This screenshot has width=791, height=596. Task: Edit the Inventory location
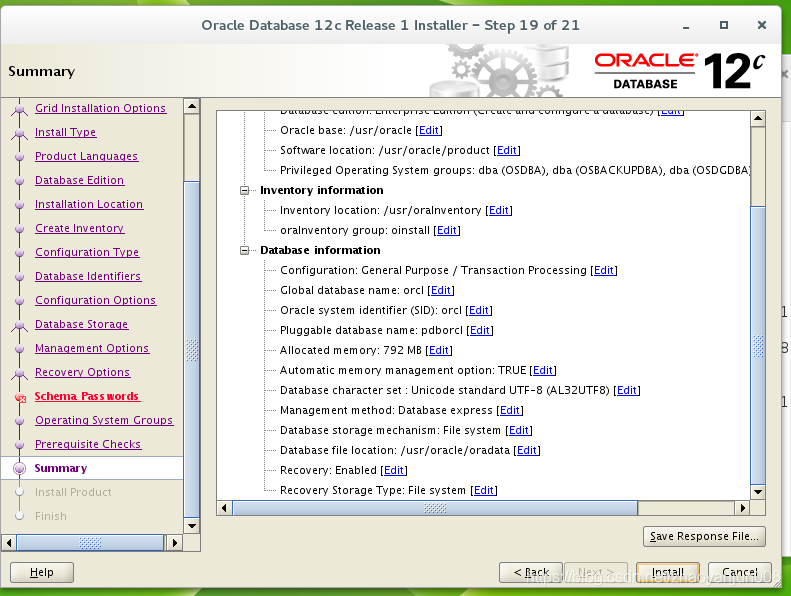tap(498, 210)
